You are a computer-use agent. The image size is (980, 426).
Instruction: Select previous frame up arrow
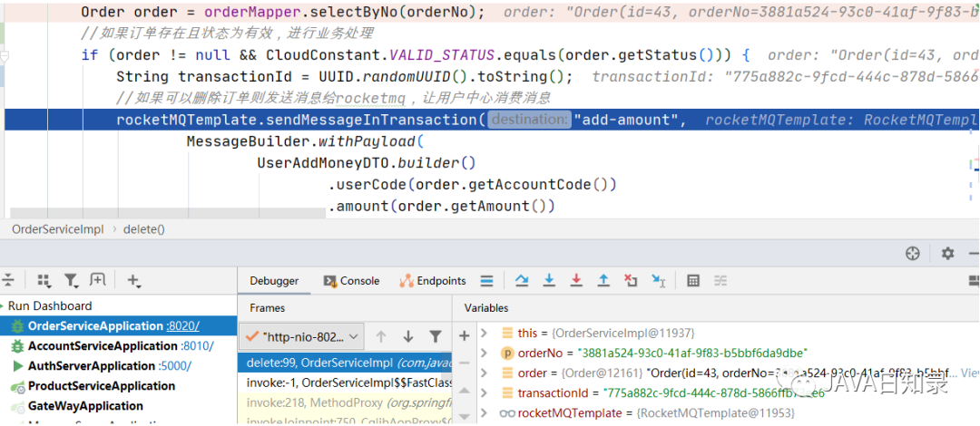[x=380, y=336]
